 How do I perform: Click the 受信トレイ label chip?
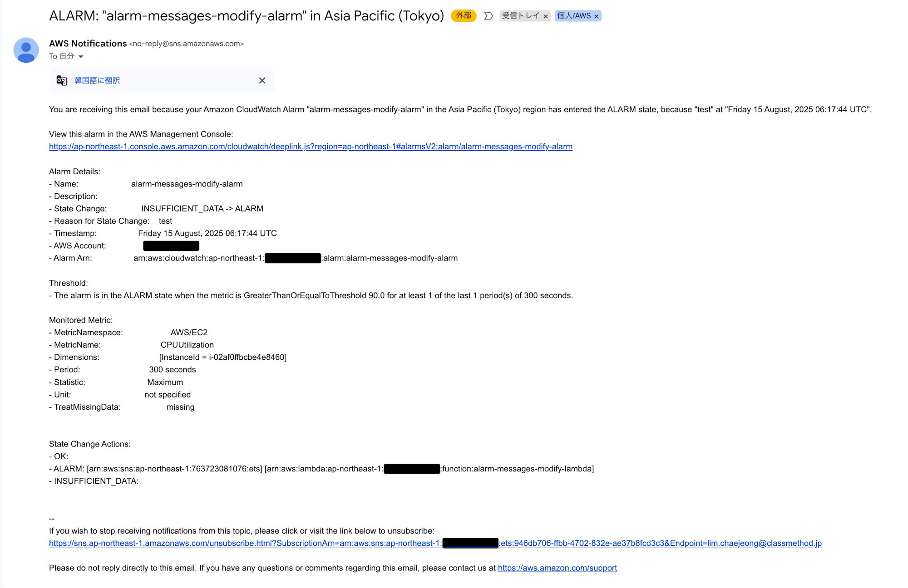pyautogui.click(x=521, y=16)
